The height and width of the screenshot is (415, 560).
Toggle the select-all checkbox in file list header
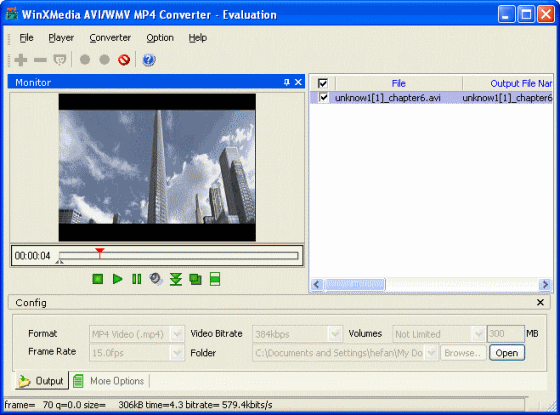322,83
